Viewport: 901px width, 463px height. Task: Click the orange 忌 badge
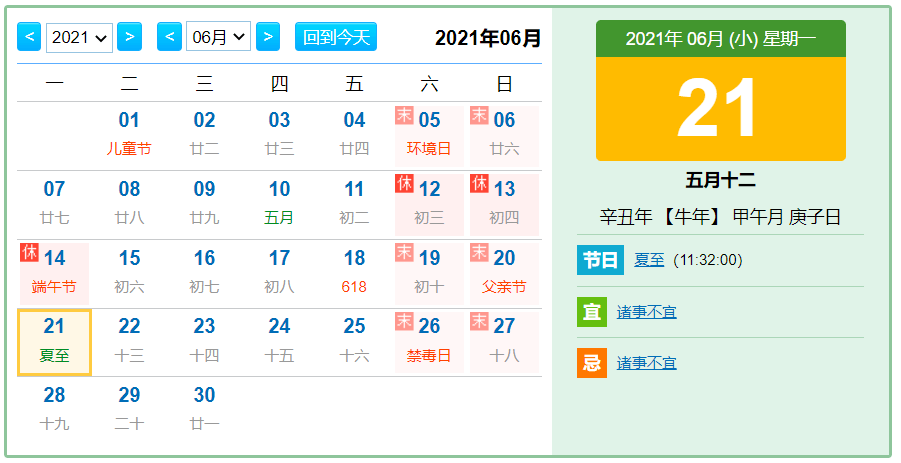click(x=592, y=363)
